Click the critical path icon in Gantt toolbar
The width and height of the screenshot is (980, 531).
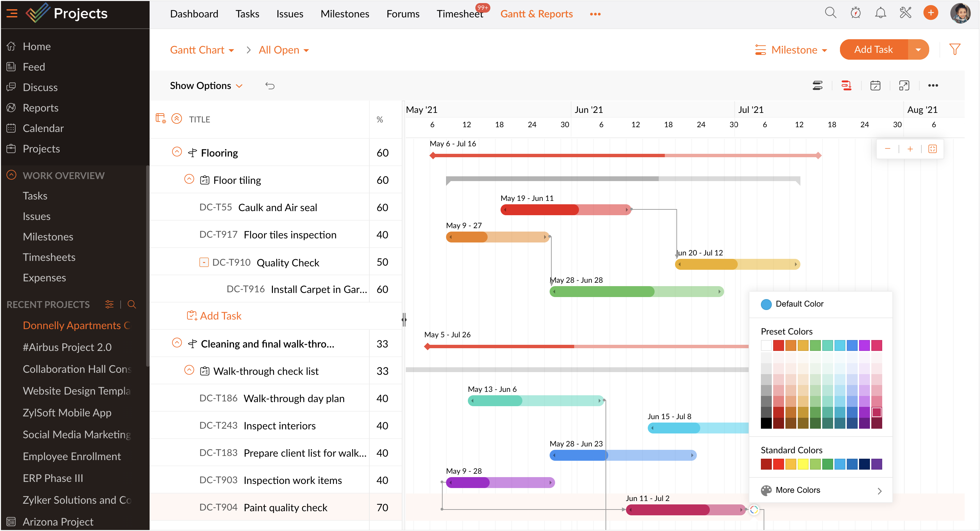(846, 86)
